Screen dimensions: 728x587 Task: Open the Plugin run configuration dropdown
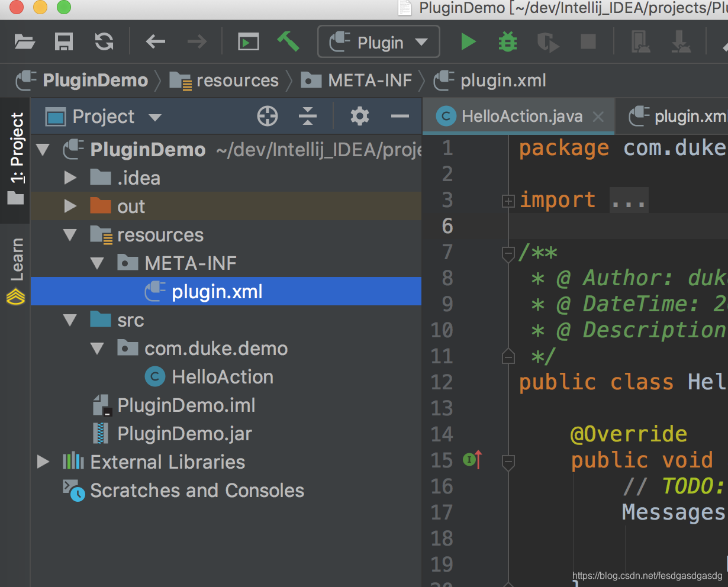click(379, 42)
